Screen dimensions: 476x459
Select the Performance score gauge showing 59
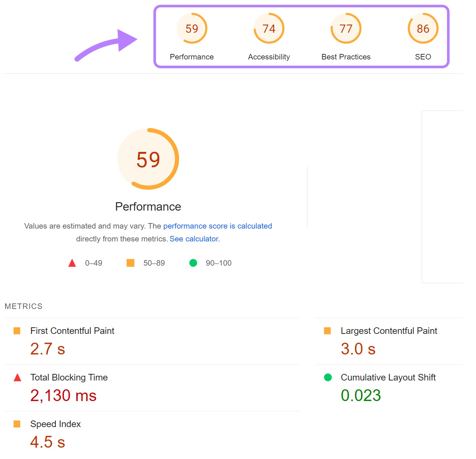tap(192, 28)
